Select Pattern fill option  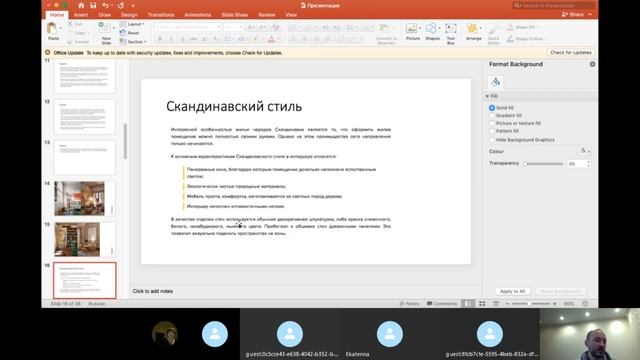492,131
